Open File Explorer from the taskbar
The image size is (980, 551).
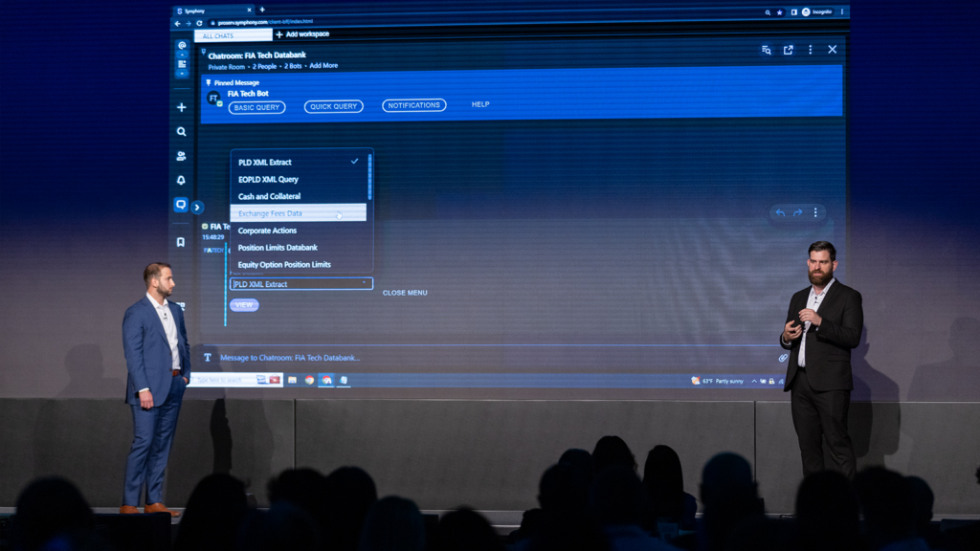pos(292,380)
